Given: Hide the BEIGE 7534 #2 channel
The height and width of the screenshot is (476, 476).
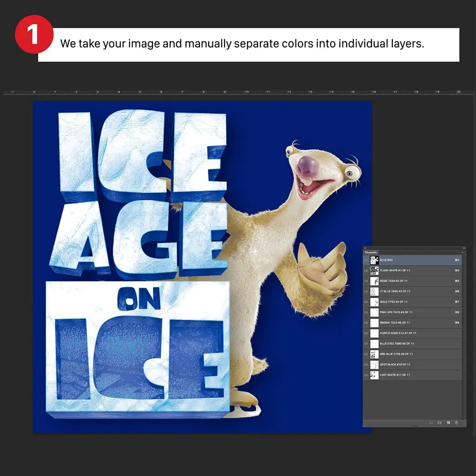Looking at the screenshot, I should 366,281.
